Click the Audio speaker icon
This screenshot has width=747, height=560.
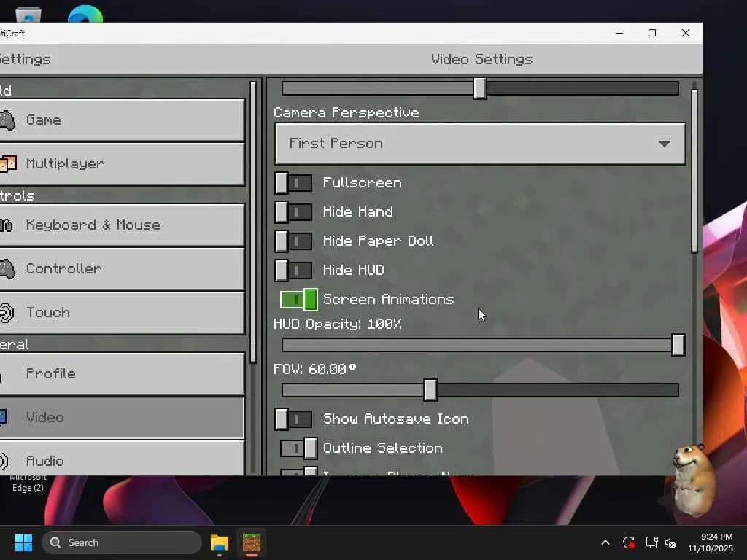(x=4, y=461)
